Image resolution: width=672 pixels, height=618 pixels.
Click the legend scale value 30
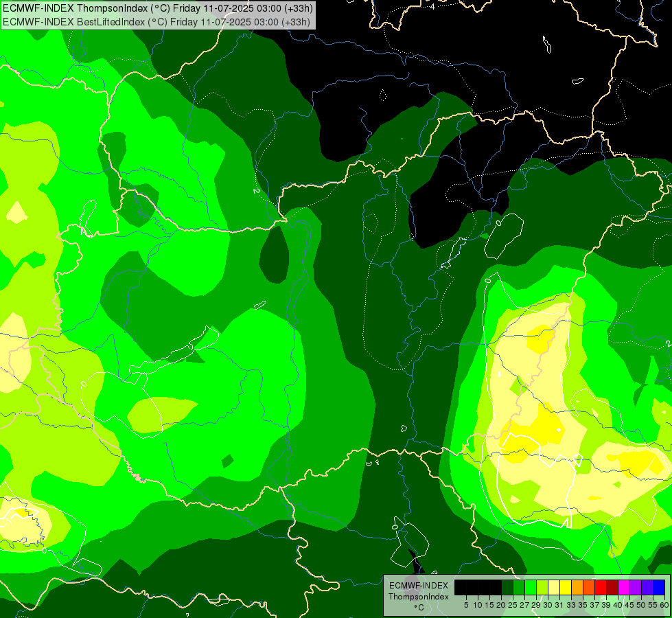tap(548, 605)
